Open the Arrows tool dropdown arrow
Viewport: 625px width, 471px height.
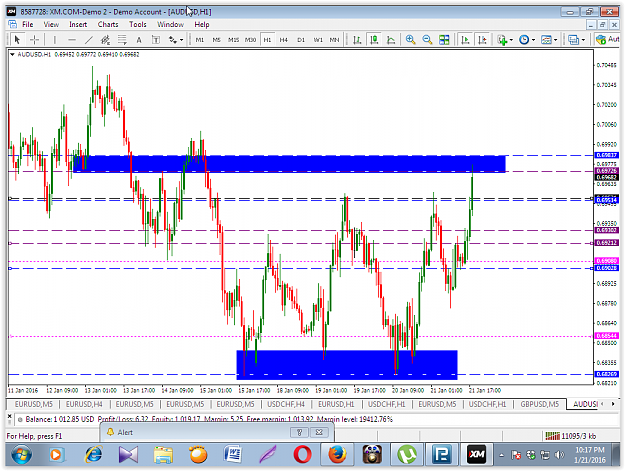pos(181,40)
